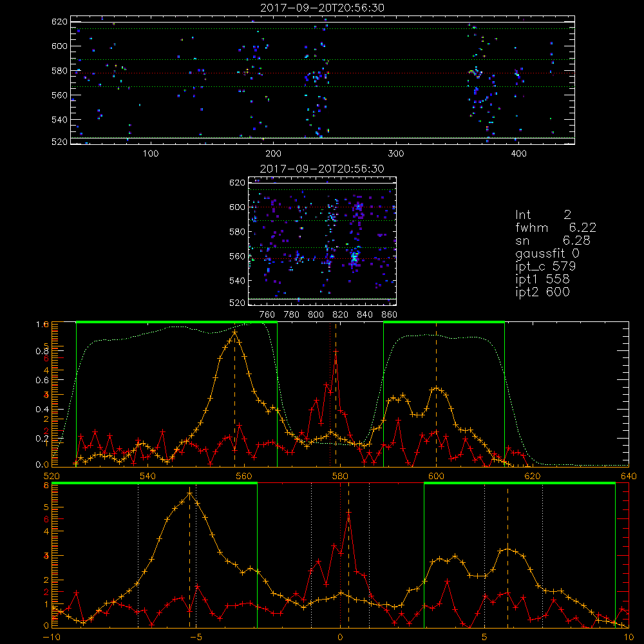Click x-axis label 560 of upper profile plot

click(x=244, y=476)
